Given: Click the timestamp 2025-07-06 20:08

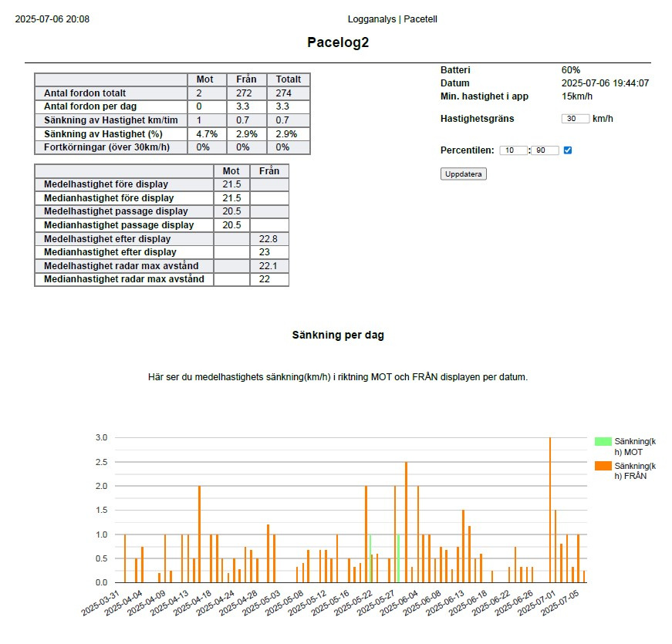Looking at the screenshot, I should (52, 19).
